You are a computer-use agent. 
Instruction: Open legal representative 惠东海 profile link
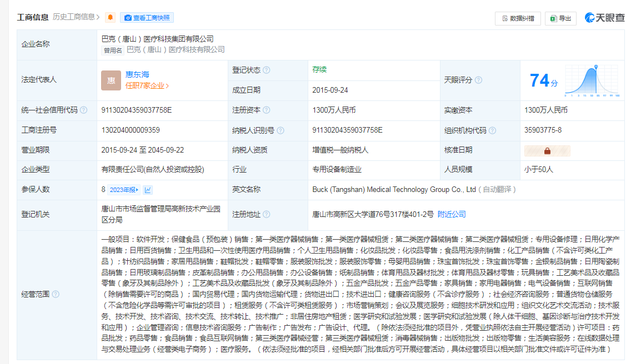pos(137,74)
